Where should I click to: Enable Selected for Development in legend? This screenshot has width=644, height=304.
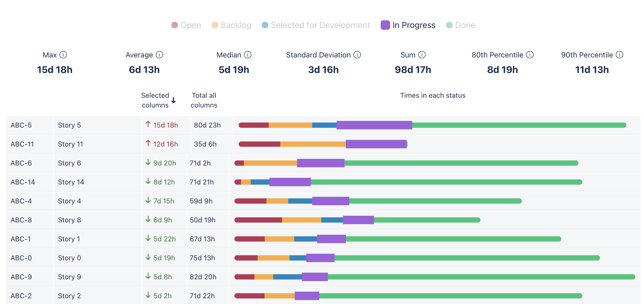click(316, 25)
